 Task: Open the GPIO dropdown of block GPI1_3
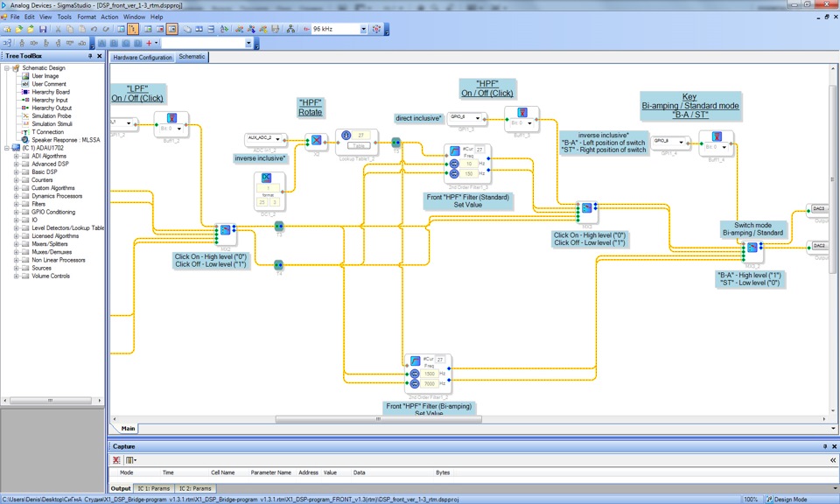(x=478, y=118)
